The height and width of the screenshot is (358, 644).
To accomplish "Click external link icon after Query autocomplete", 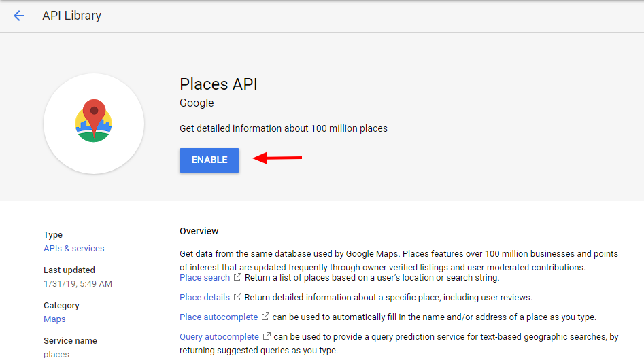I will pos(267,336).
